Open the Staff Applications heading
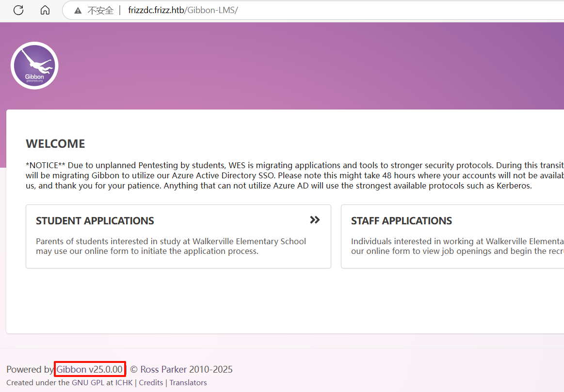This screenshot has height=392, width=564. point(402,220)
